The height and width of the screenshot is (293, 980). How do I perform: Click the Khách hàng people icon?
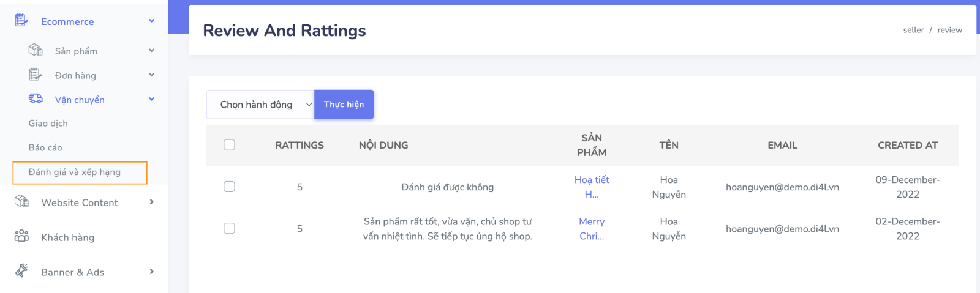click(x=21, y=236)
